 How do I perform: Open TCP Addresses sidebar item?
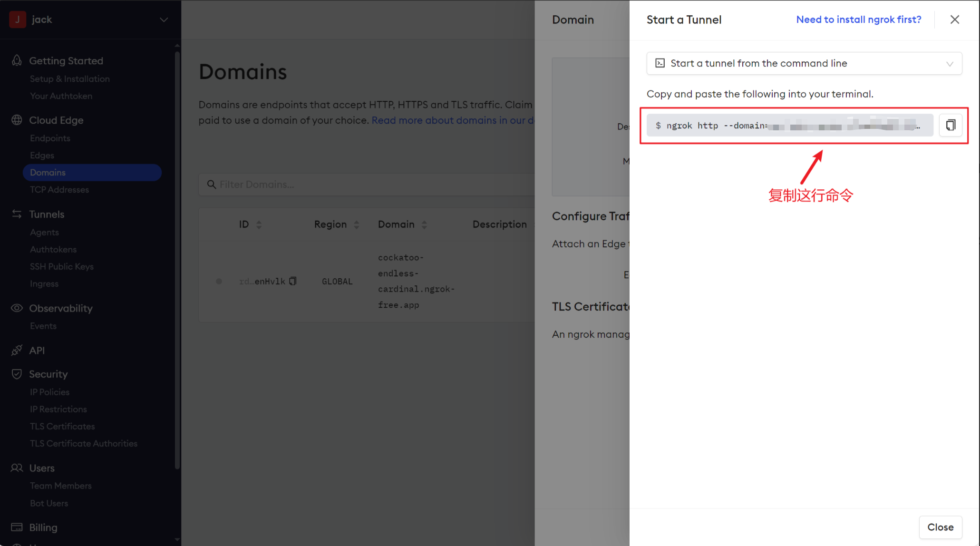click(59, 189)
